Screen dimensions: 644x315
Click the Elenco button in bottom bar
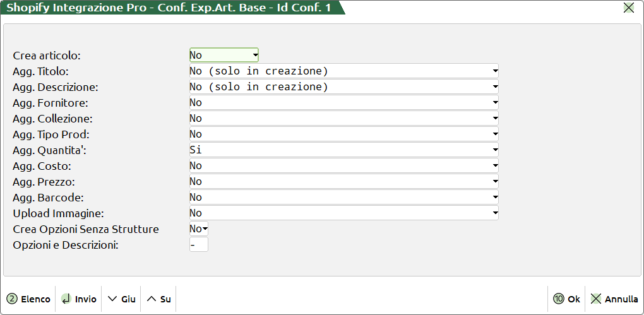click(x=29, y=299)
